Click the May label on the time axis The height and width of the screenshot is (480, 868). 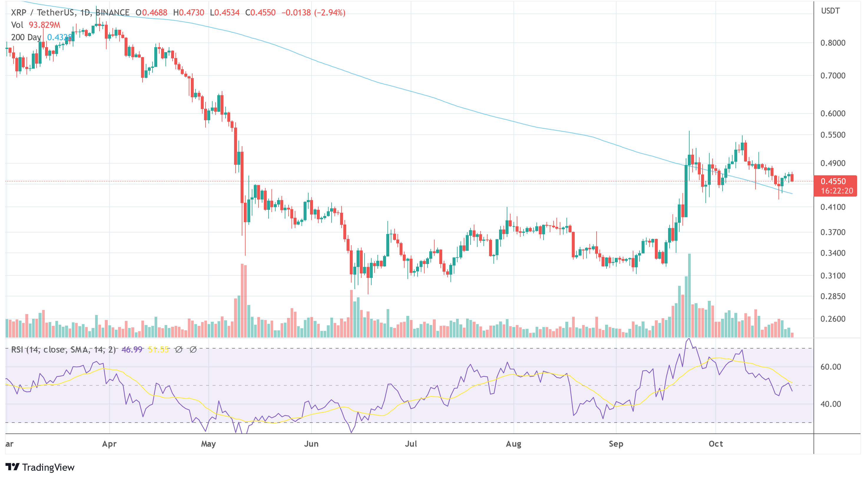point(208,444)
